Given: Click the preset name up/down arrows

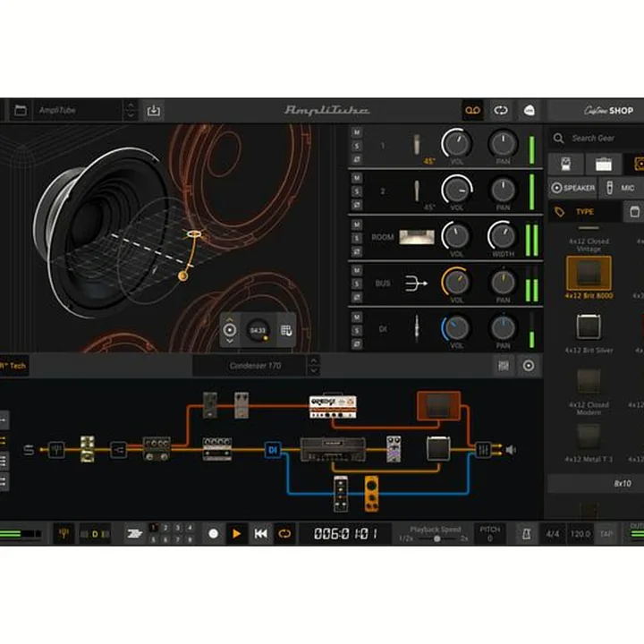Looking at the screenshot, I should 131,110.
